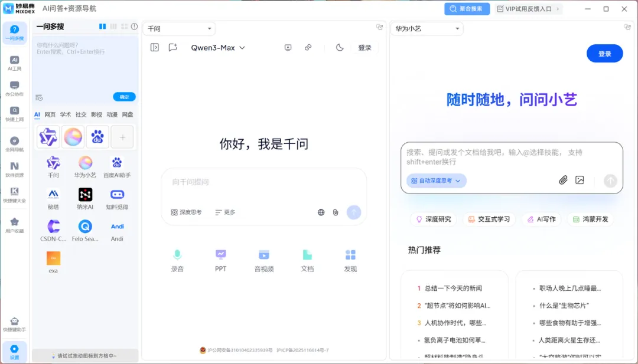Open VIP试用反馈入口 link in title bar
Image resolution: width=638 pixels, height=364 pixels.
click(528, 8)
